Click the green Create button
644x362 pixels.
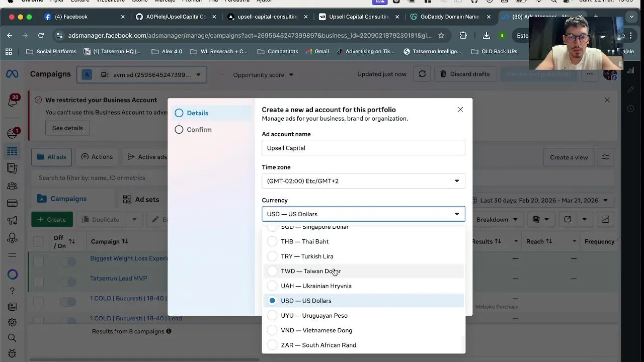pyautogui.click(x=52, y=220)
